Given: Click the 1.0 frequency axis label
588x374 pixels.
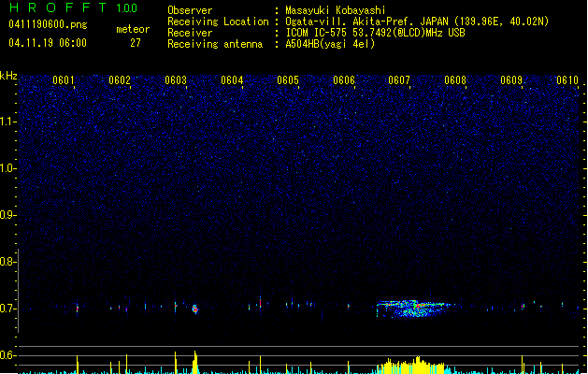Looking at the screenshot, I should 7,168.
